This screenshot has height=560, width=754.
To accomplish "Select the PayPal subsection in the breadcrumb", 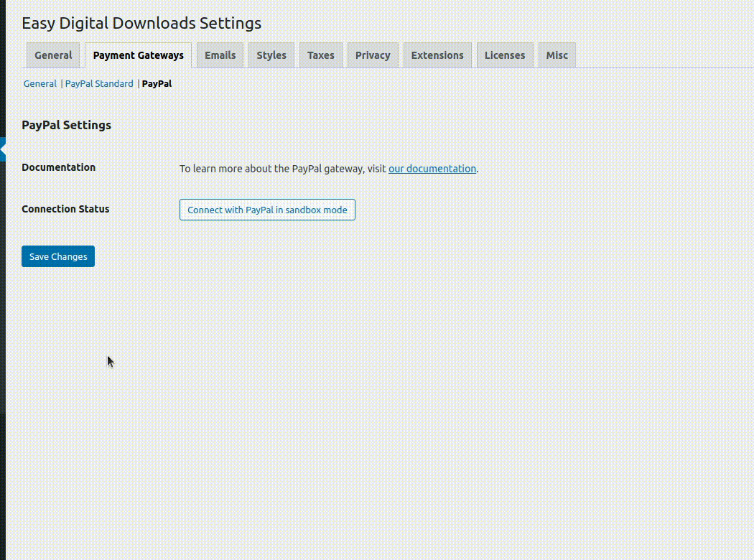I will coord(157,83).
